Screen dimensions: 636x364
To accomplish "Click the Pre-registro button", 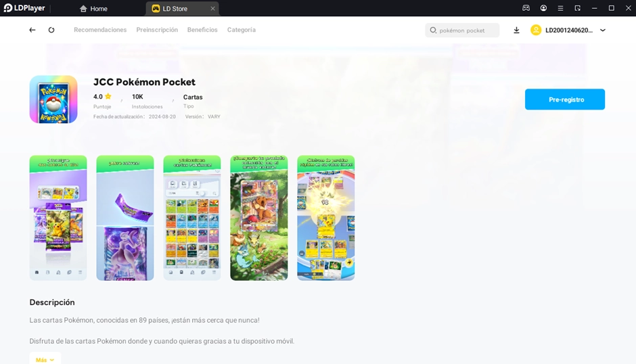I will click(564, 99).
